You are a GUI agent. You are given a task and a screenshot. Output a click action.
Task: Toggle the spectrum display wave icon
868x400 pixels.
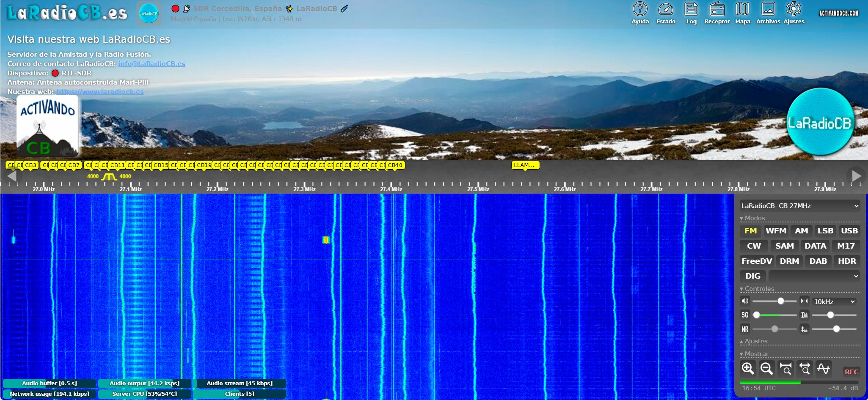(824, 369)
